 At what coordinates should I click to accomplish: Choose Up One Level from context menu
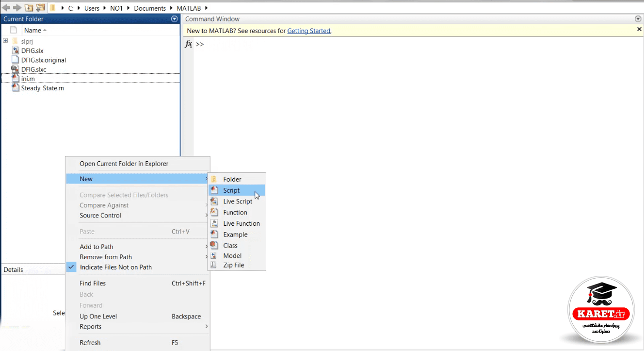pos(138,316)
